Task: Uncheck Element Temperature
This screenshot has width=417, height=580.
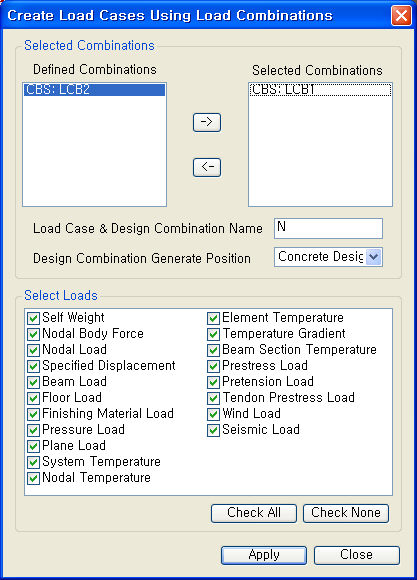Action: pos(213,318)
